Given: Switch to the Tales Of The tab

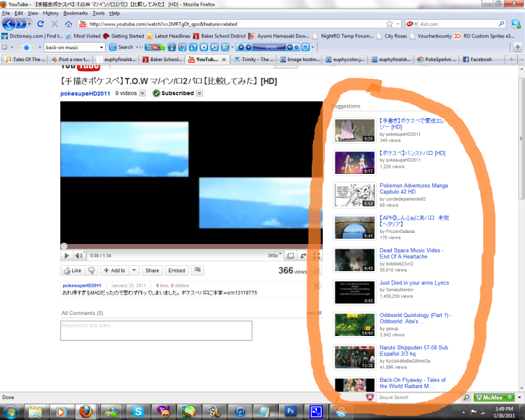Looking at the screenshot, I should (26, 59).
